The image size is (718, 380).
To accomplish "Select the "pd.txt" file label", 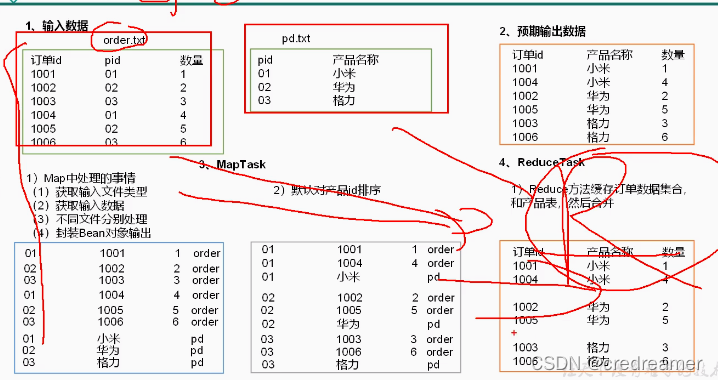I will (296, 38).
